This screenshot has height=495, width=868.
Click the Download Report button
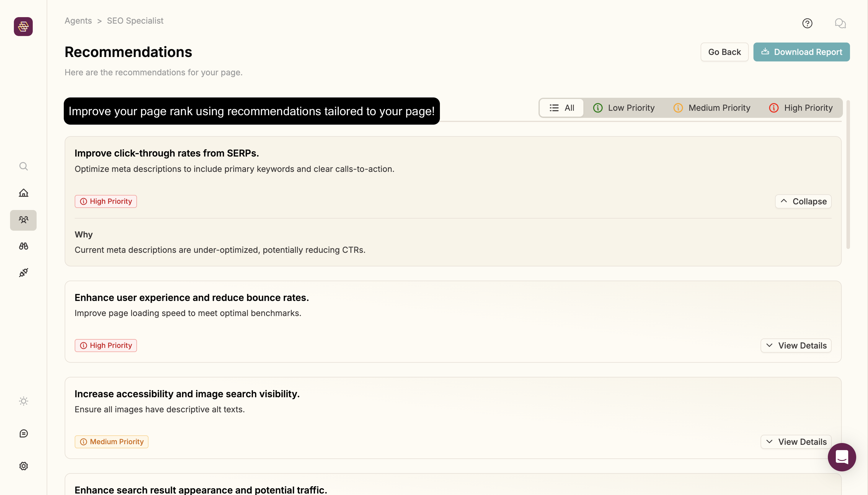pyautogui.click(x=801, y=52)
